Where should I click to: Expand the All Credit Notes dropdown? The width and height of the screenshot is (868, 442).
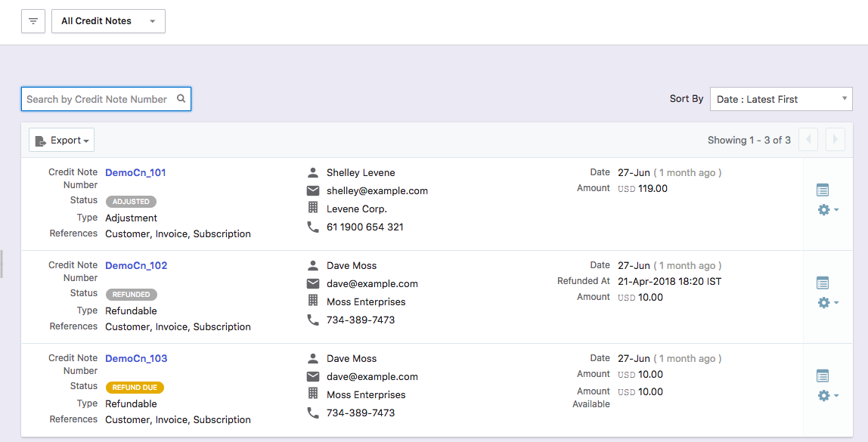coord(109,21)
